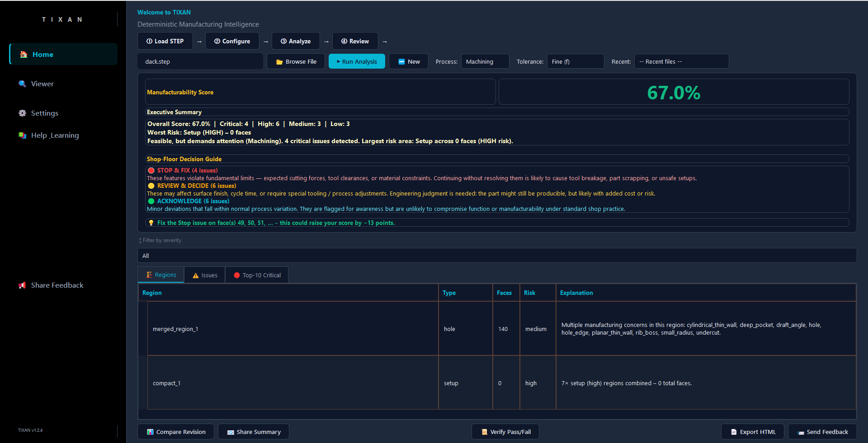This screenshot has width=868, height=443.
Task: Open the Process dropdown showing Machining
Action: [485, 61]
